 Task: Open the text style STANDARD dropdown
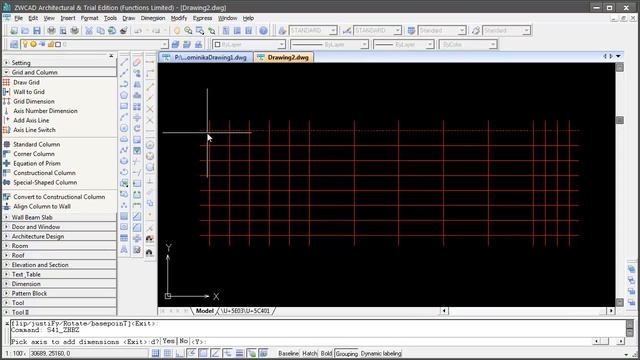333,31
